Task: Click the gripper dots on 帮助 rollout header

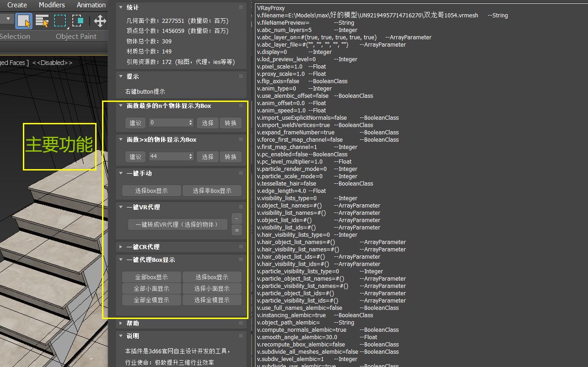Action: pos(241,323)
